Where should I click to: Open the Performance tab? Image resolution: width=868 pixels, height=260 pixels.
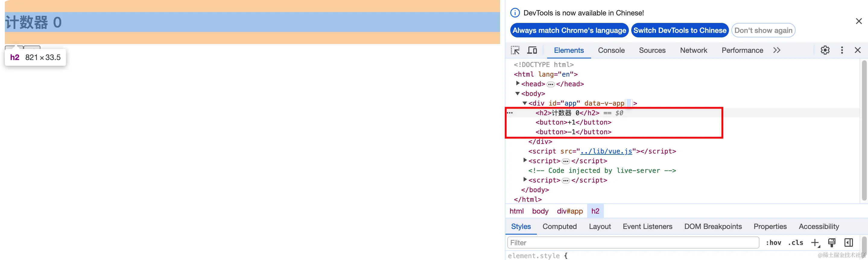point(742,50)
